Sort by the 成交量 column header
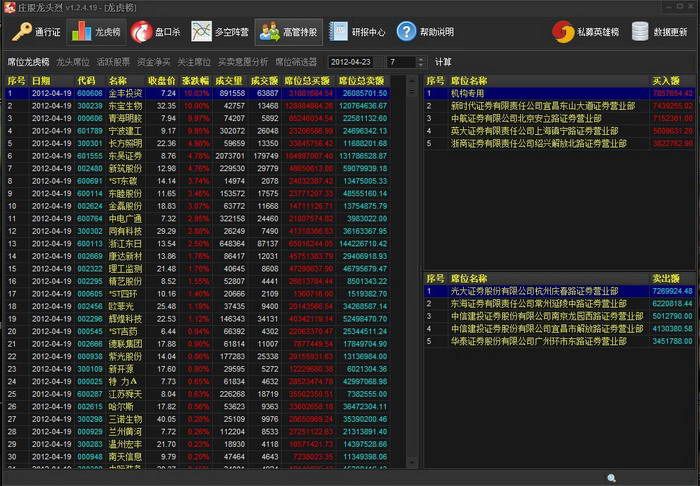The image size is (700, 486). click(229, 81)
